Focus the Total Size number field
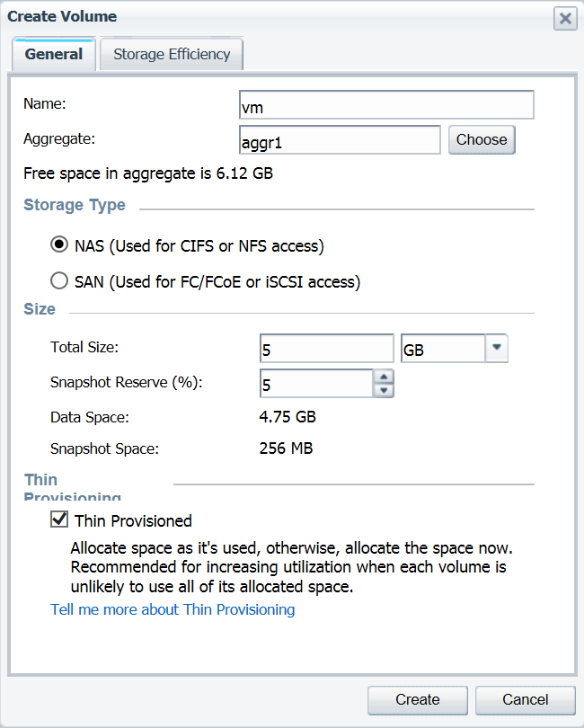Viewport: 584px width, 728px height. tap(327, 348)
